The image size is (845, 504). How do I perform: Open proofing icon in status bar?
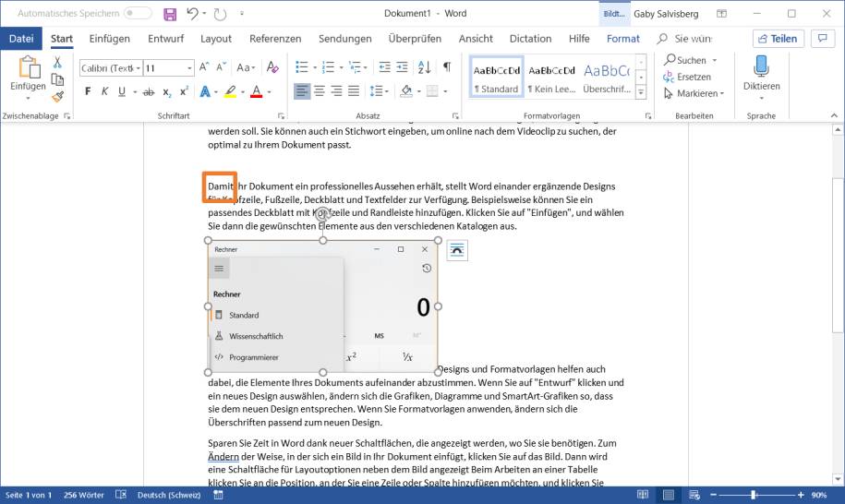point(121,495)
